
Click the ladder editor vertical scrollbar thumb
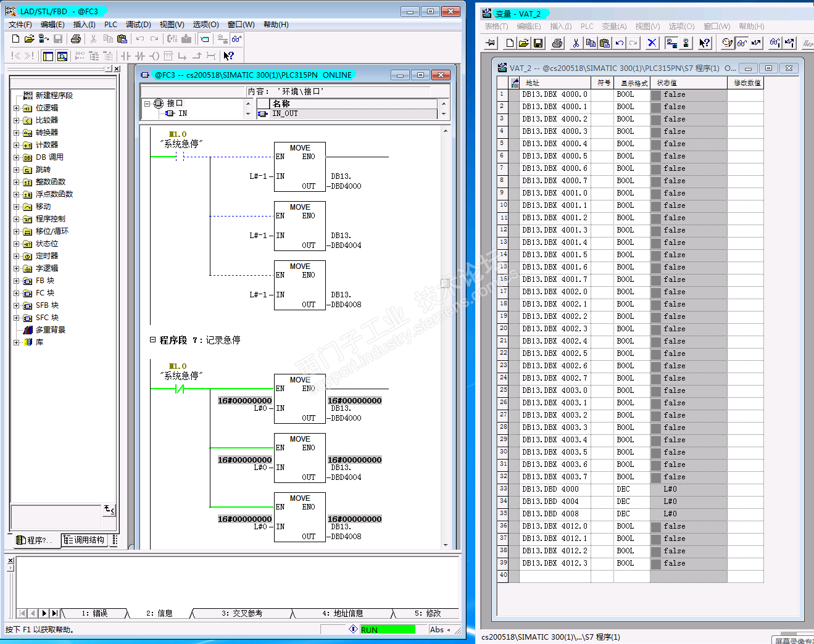(445, 283)
